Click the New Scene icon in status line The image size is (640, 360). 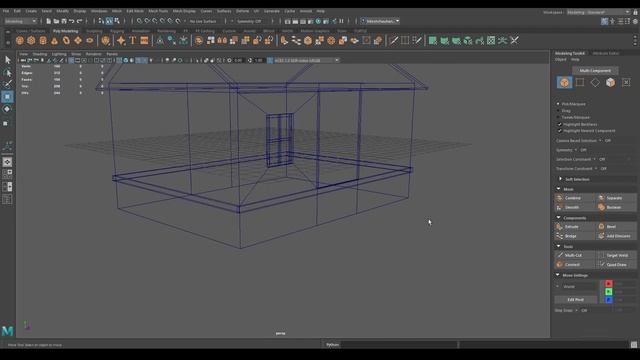click(49, 21)
